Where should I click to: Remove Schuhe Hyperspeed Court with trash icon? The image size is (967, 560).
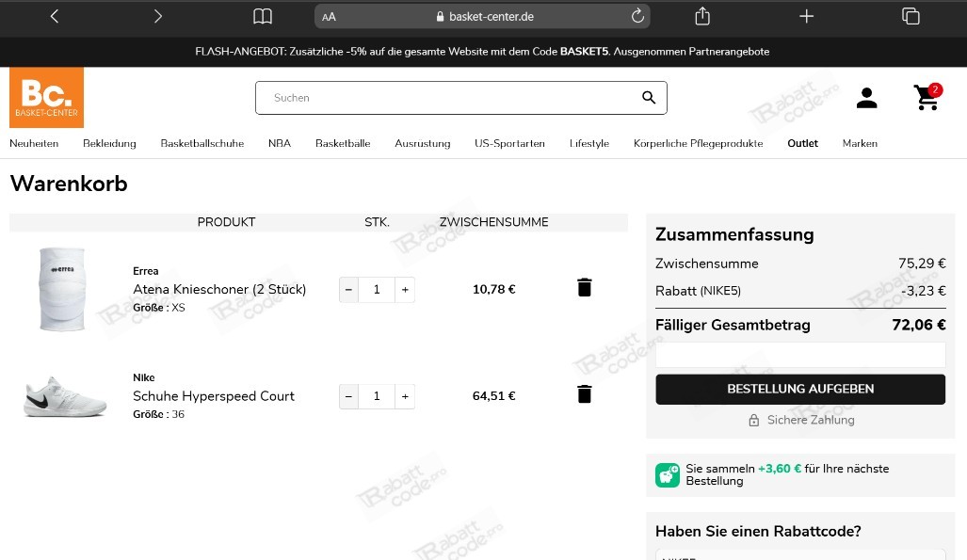(x=584, y=394)
